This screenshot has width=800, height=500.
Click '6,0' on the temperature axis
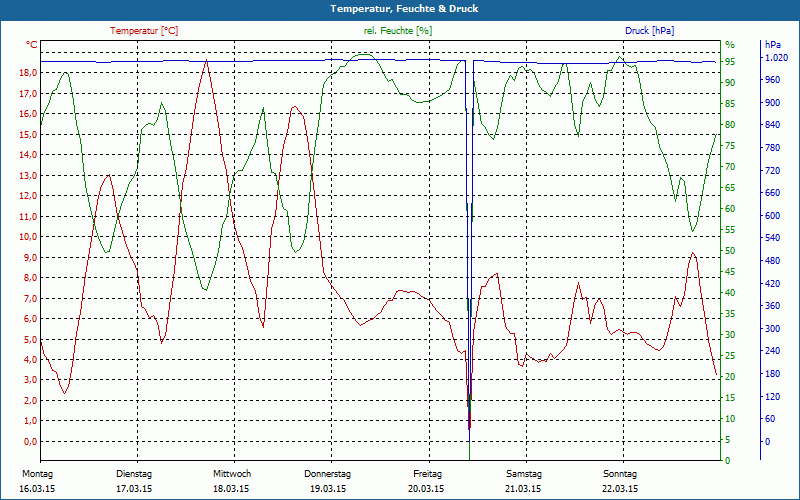30,318
